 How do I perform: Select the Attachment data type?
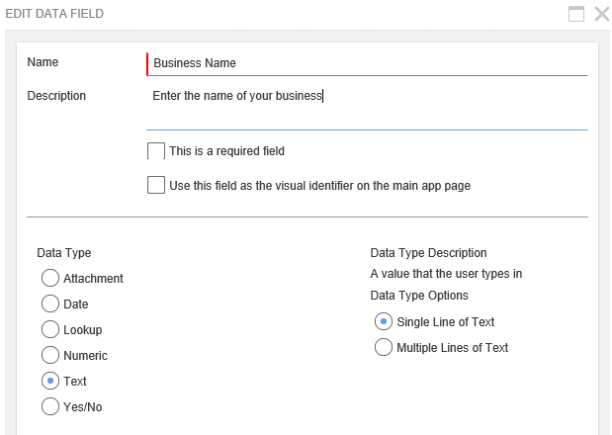48,278
